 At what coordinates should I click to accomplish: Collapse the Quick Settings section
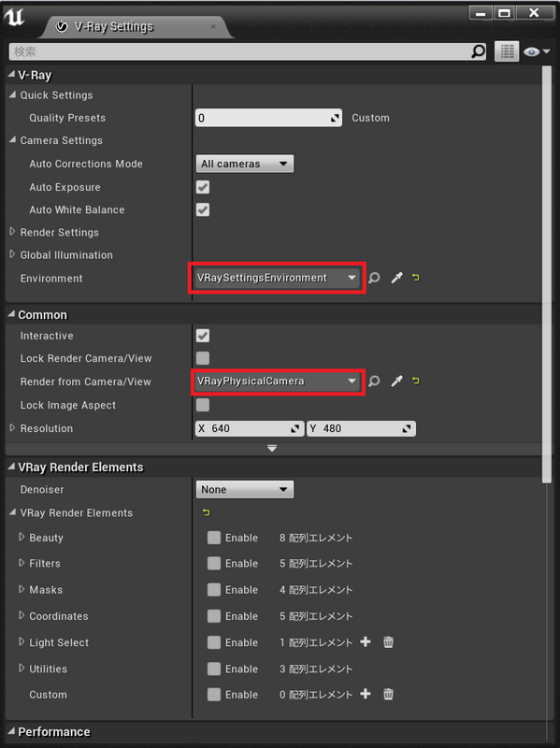tap(12, 94)
